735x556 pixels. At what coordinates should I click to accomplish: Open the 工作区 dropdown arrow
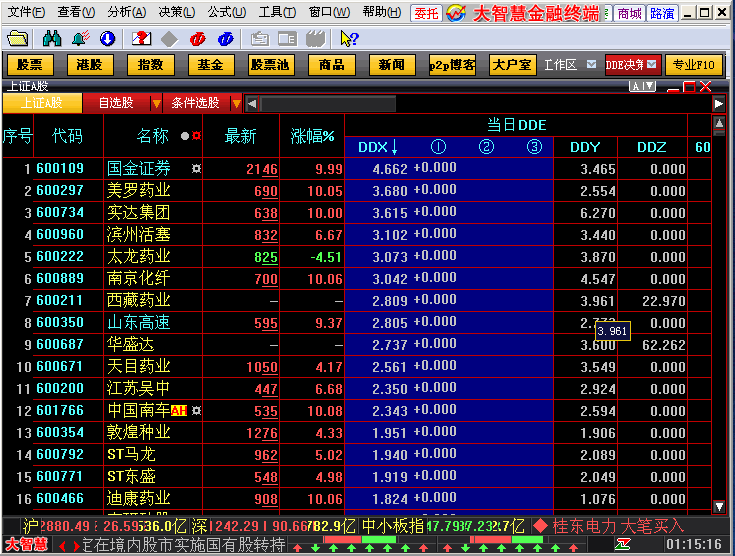(592, 64)
